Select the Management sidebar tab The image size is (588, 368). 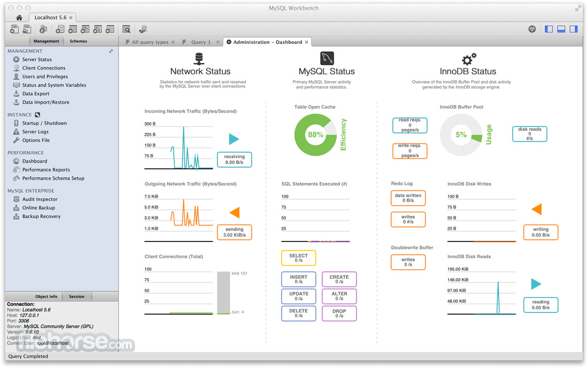click(x=46, y=41)
